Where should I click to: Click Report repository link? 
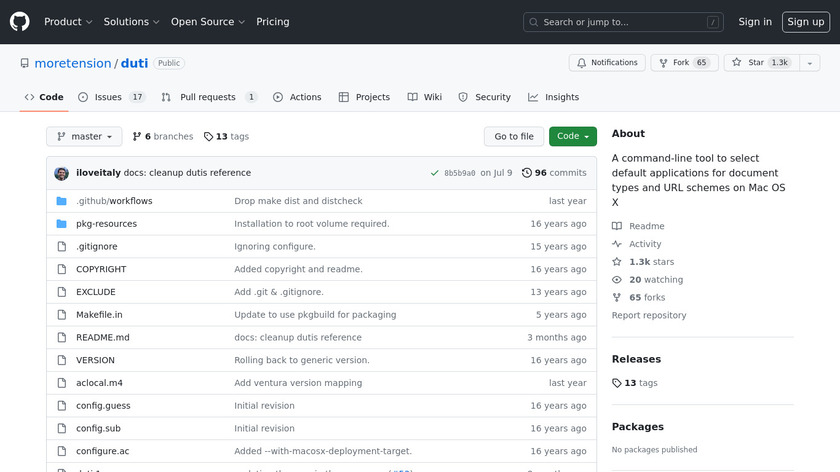[649, 315]
